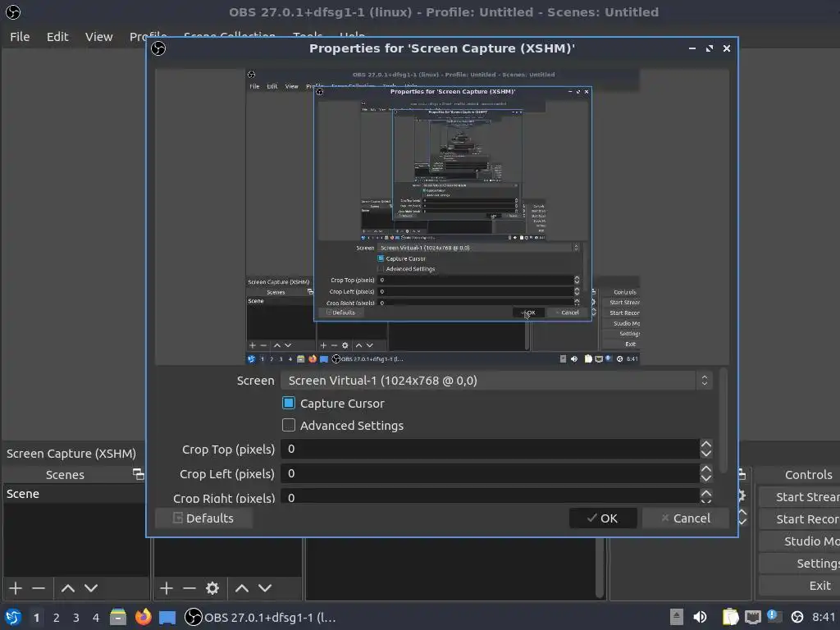Image resolution: width=840 pixels, height=630 pixels.
Task: Click the 'Scenes' panel header text
Action: click(x=65, y=475)
